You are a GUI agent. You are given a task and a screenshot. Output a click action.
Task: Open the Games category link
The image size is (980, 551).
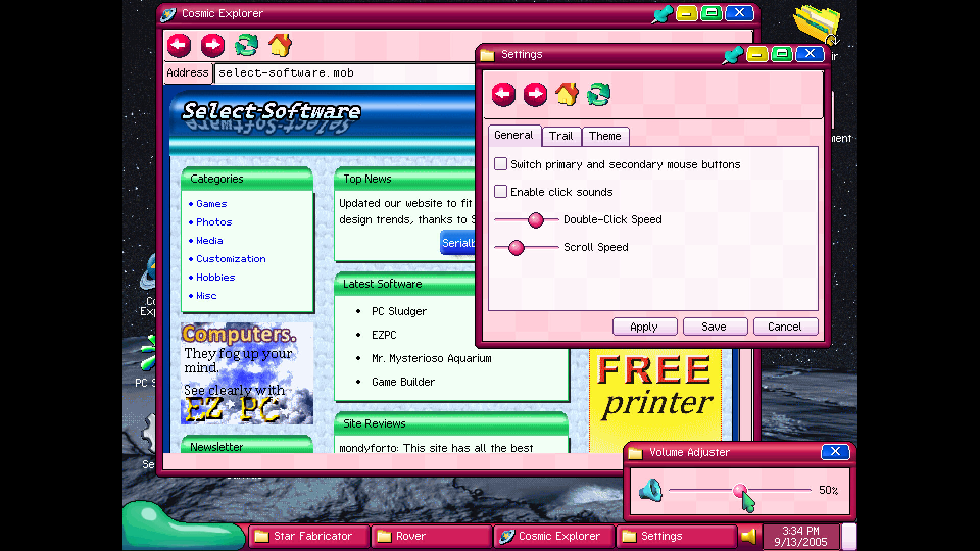pyautogui.click(x=211, y=204)
